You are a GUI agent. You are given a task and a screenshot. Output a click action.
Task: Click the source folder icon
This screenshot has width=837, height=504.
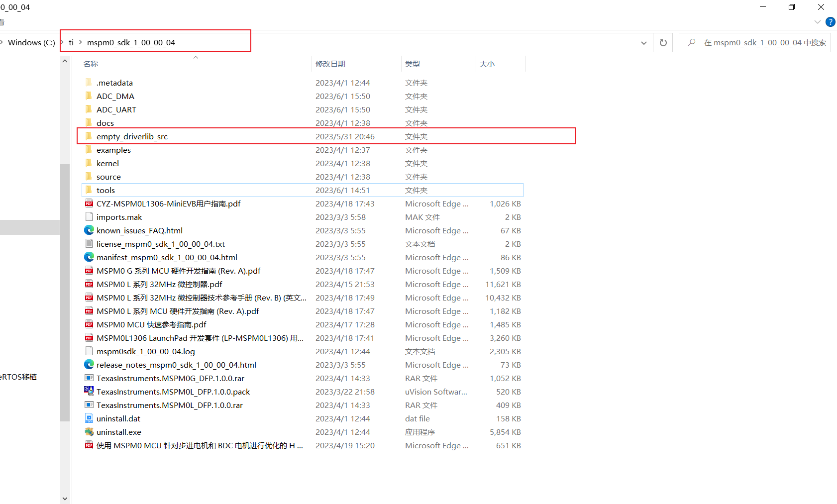(89, 176)
